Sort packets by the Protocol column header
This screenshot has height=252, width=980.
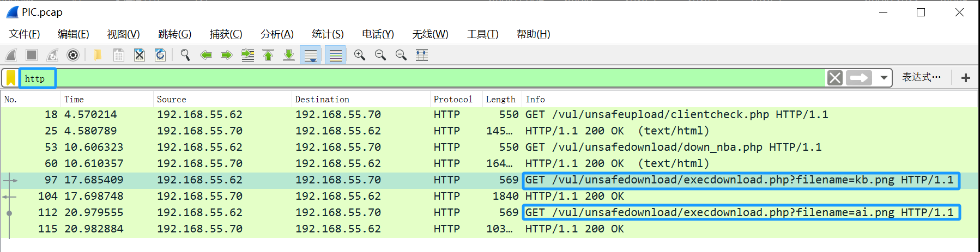tap(452, 99)
